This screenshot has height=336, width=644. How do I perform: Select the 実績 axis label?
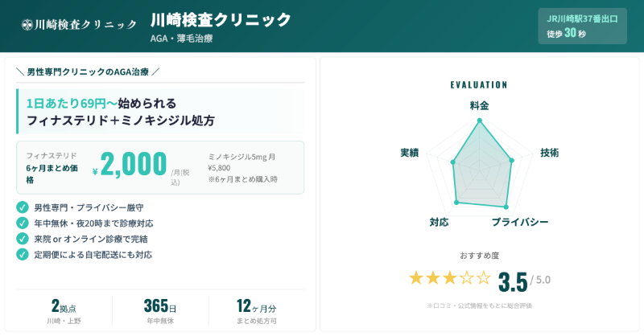pos(409,153)
